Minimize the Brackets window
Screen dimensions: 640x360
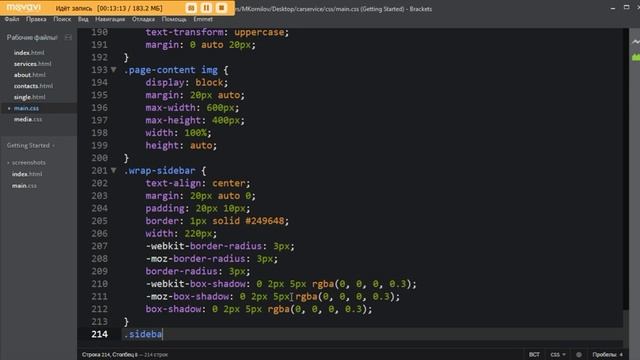[x=613, y=8]
